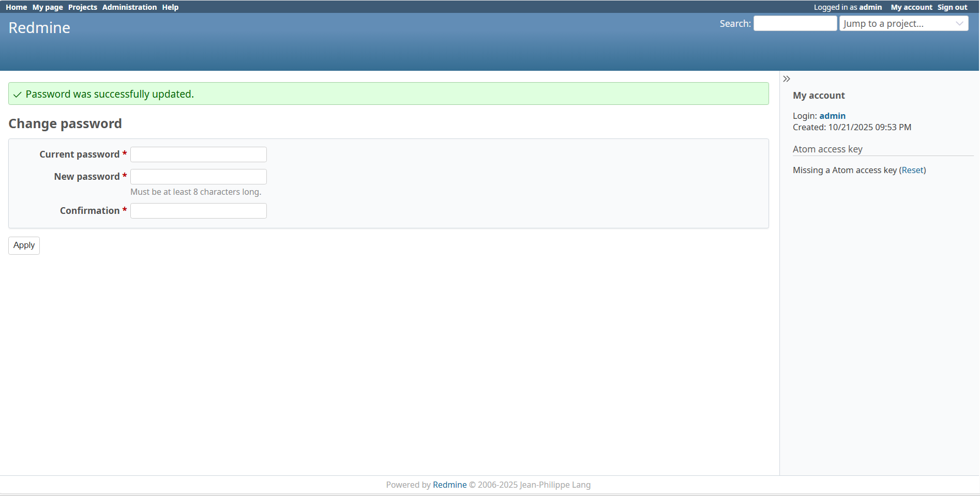Open the Help menu link
Viewport: 980px width, 496px height.
pyautogui.click(x=170, y=7)
